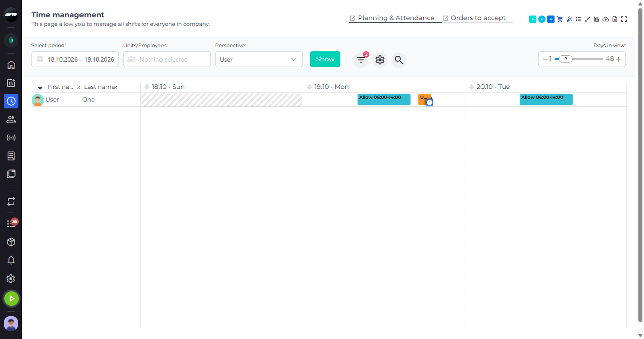This screenshot has width=644, height=339.
Task: Open the filters icon with badge 2
Action: pos(361,60)
